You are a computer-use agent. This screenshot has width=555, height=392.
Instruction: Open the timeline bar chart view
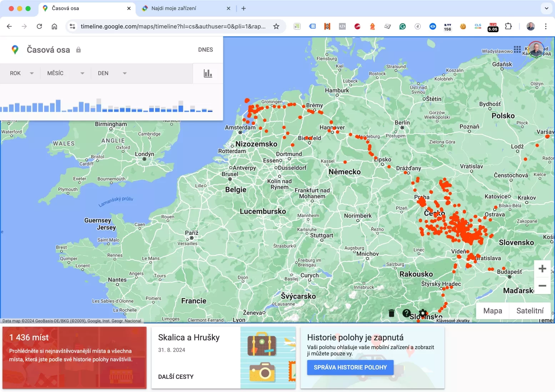(x=208, y=74)
